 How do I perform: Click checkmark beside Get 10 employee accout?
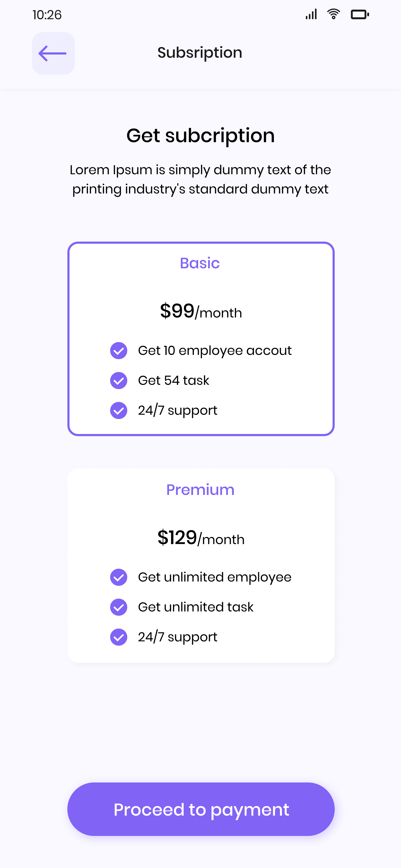pos(119,350)
